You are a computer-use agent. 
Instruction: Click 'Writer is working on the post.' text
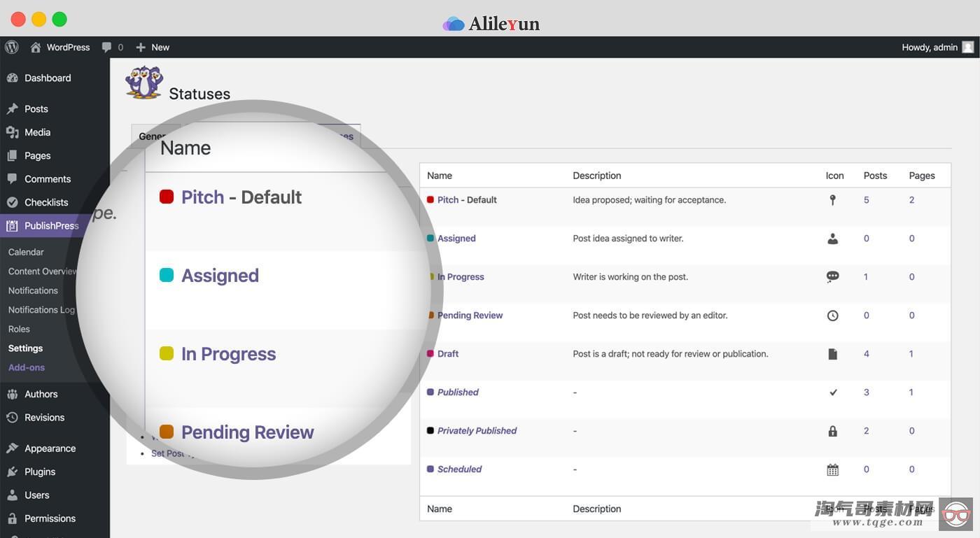[631, 277]
